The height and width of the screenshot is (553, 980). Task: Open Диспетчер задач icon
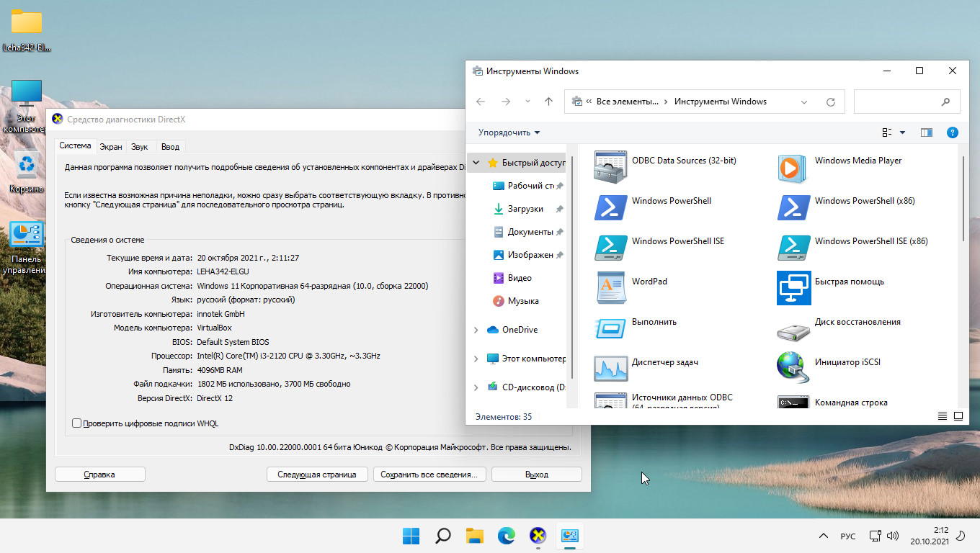[x=611, y=368]
